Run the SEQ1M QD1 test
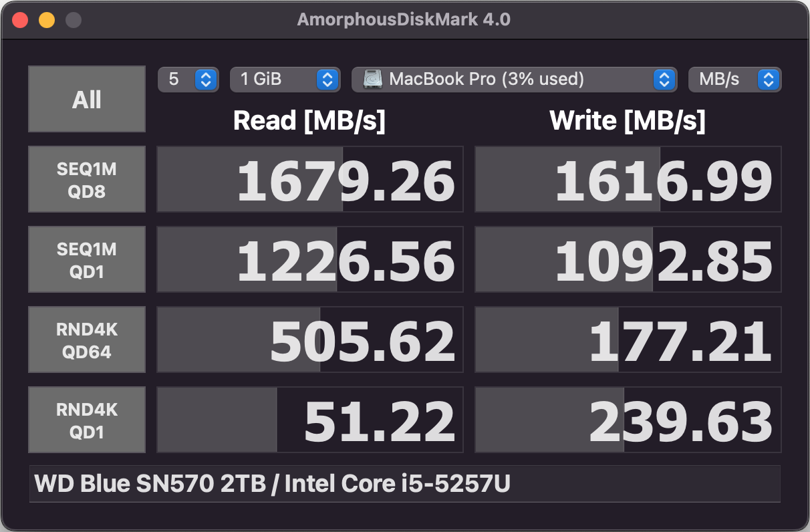This screenshot has width=810, height=532. (x=87, y=259)
